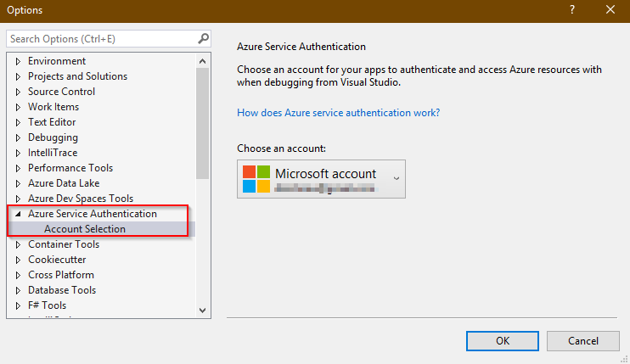Open the help question mark button

(572, 10)
